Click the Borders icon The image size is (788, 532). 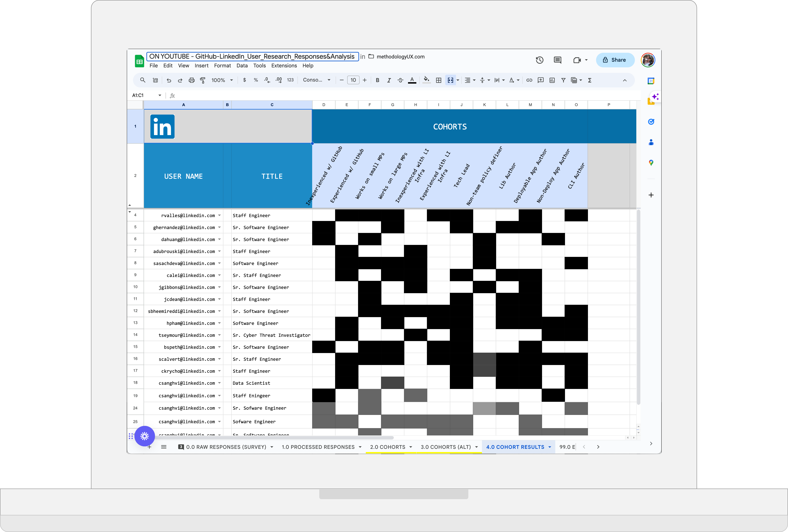pos(438,80)
